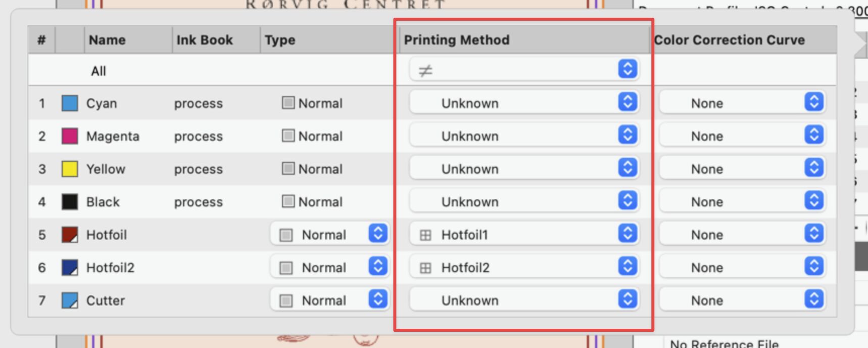Click the Hotfoil ink swatch icon
Viewport: 868px width, 348px height.
70,235
